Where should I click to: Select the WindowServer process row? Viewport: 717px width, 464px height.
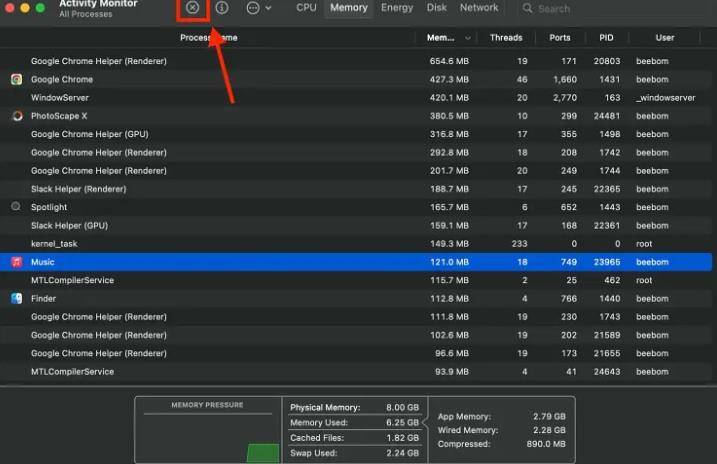coord(200,98)
